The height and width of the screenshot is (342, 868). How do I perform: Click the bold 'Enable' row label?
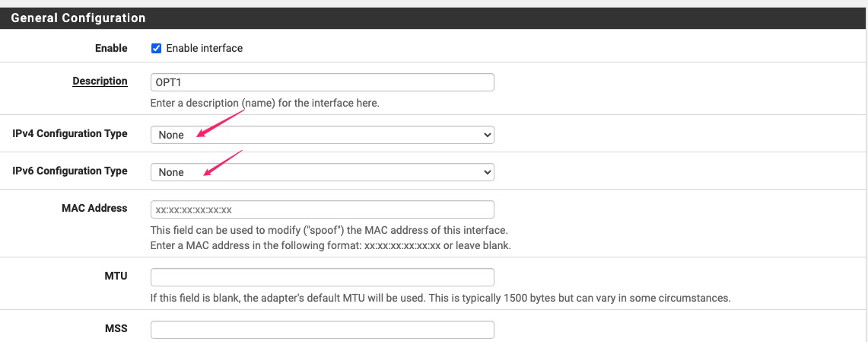pos(111,48)
